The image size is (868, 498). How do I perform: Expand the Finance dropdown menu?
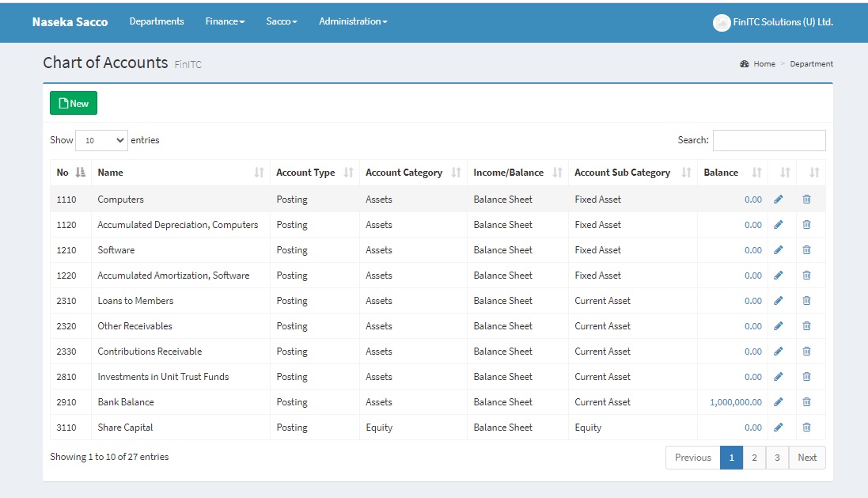click(x=225, y=21)
